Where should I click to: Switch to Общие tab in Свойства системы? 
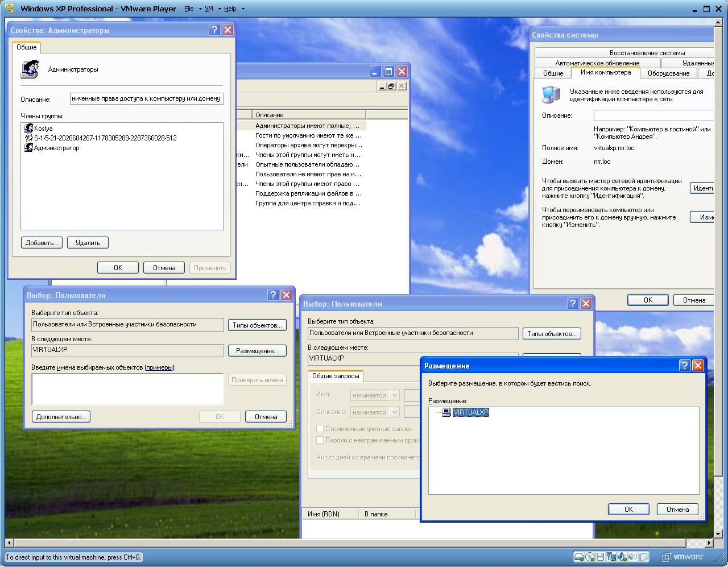point(553,73)
